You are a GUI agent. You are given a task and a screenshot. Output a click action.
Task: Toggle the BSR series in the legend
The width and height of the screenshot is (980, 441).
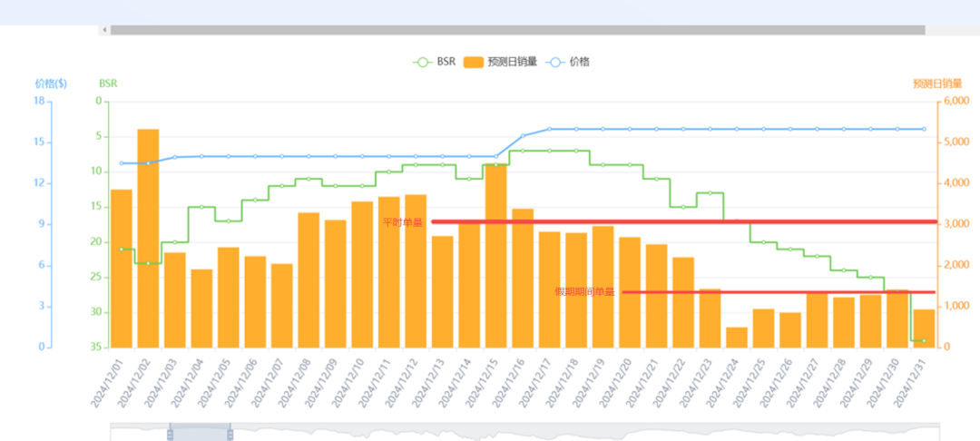435,62
